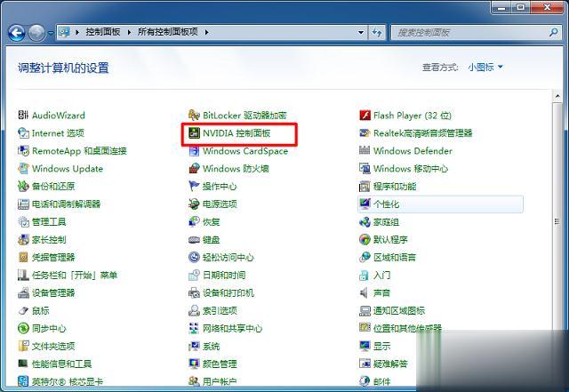This screenshot has height=392, width=569.
Task: Open the AudioWizard icon
Action: click(24, 116)
